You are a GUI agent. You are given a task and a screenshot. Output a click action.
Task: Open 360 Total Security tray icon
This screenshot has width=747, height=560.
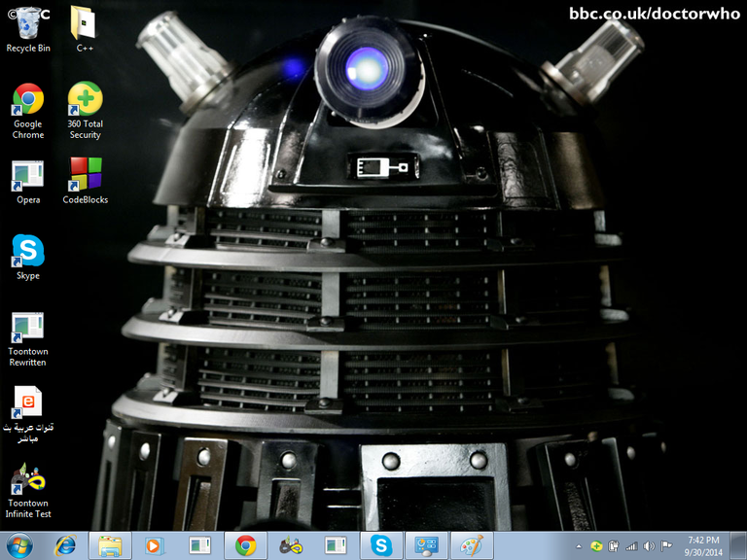coord(596,546)
